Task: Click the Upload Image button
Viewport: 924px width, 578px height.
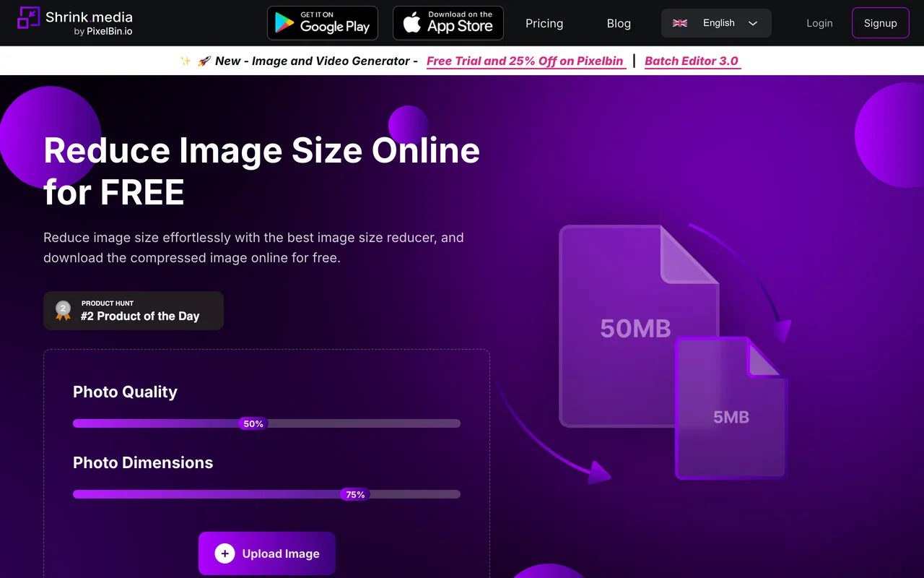Action: coord(267,553)
